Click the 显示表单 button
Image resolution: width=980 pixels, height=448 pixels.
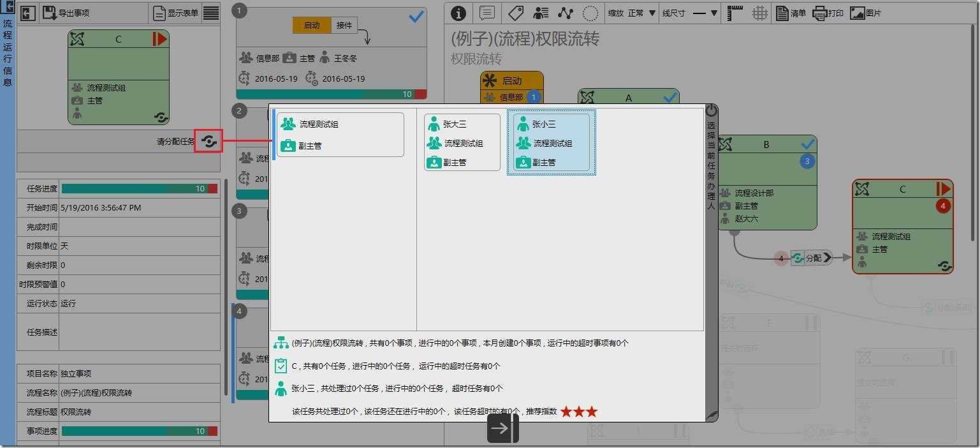pos(176,13)
